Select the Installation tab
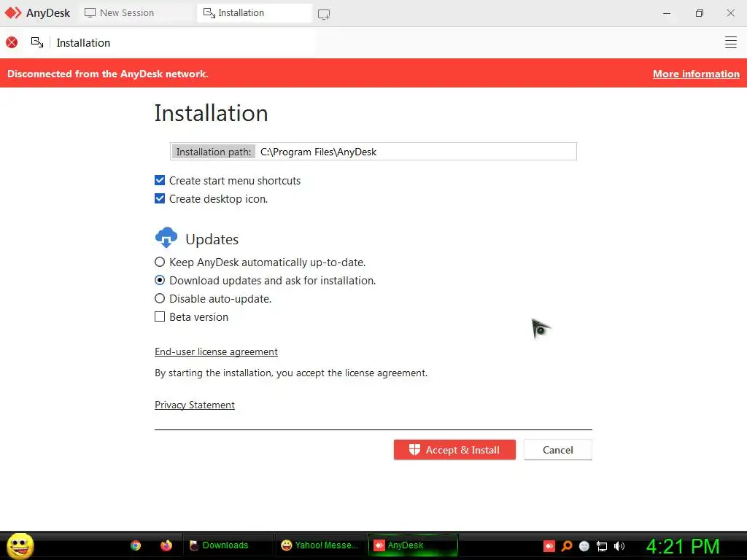747x560 pixels. 255,13
